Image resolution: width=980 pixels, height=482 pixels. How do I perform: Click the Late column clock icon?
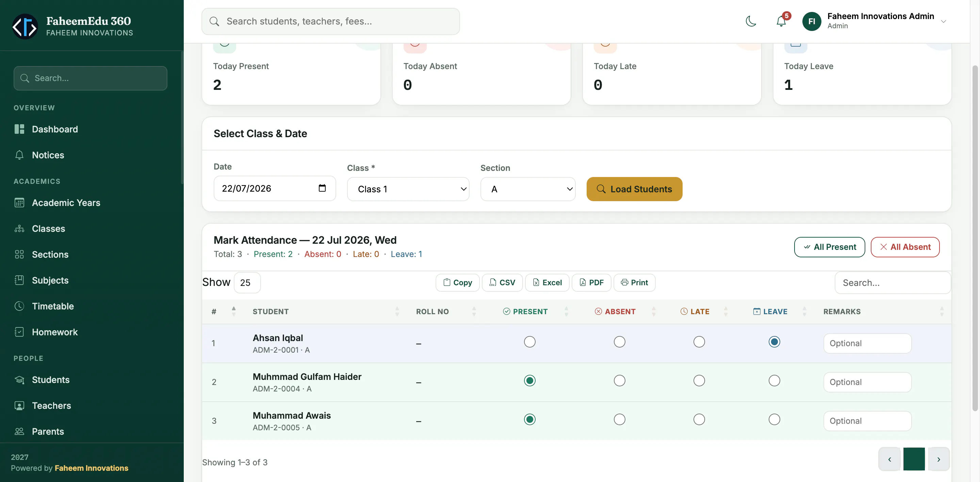coord(684,311)
